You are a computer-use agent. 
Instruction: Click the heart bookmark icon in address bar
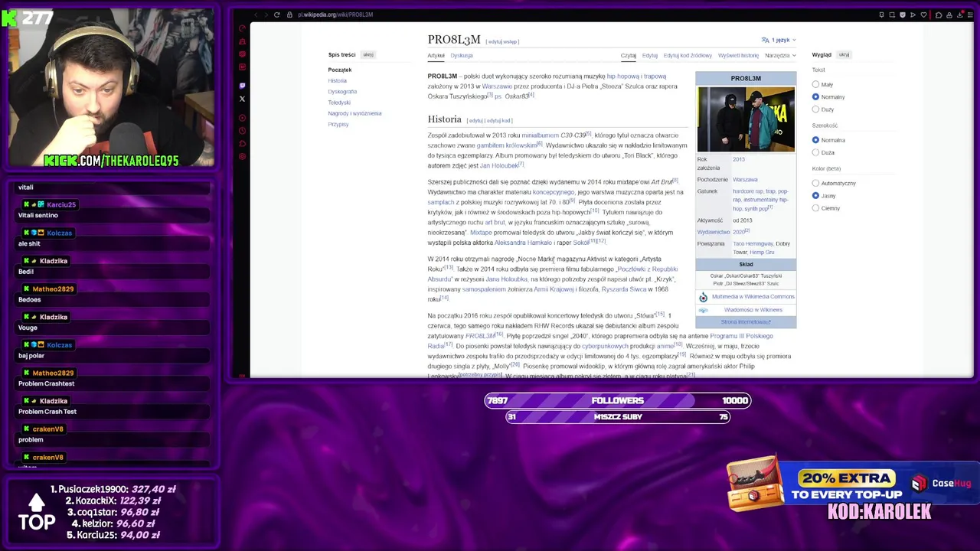(923, 15)
